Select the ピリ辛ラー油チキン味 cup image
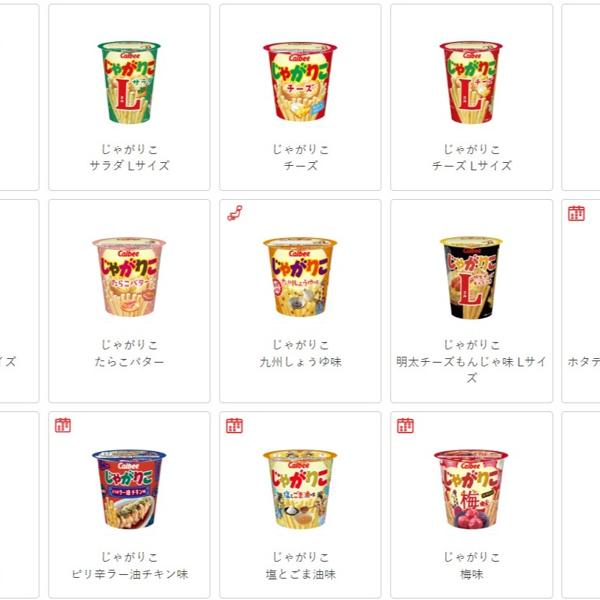 [x=129, y=489]
